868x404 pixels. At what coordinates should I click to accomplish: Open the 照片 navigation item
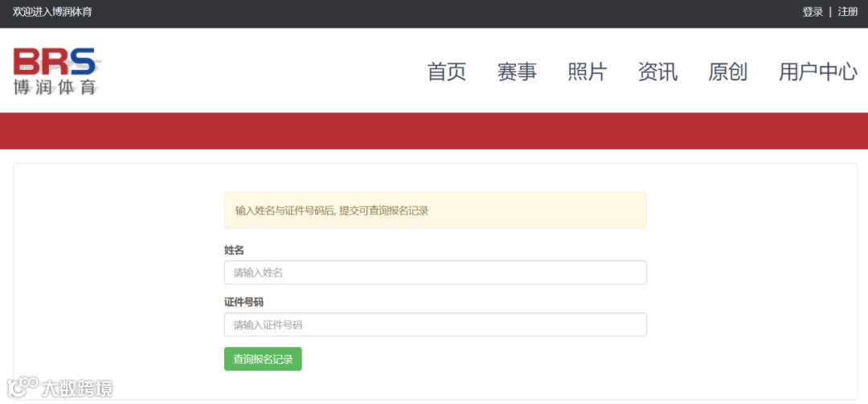(x=588, y=72)
